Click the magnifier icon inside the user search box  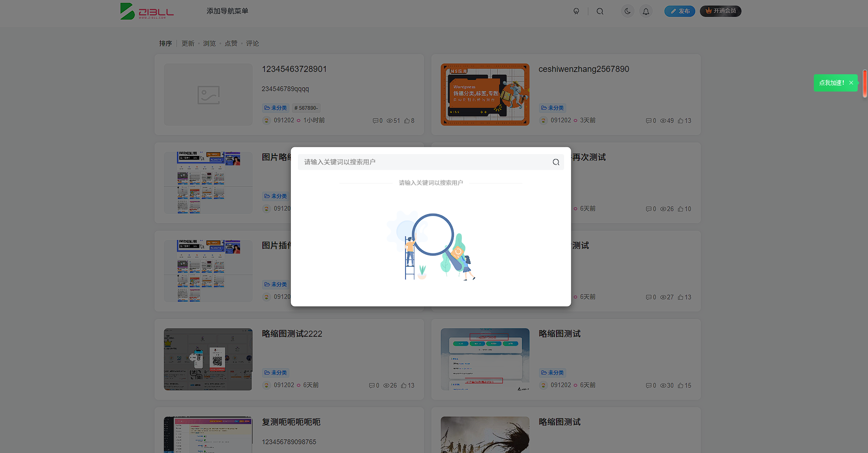click(x=556, y=162)
